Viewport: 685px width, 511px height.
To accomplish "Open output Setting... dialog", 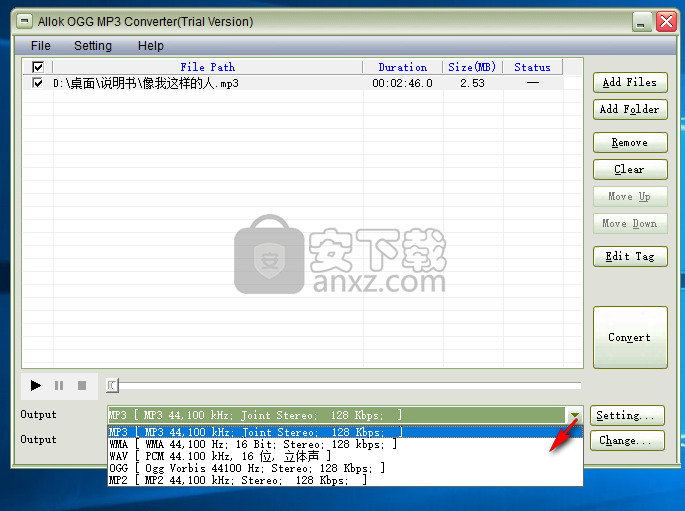I will 627,415.
